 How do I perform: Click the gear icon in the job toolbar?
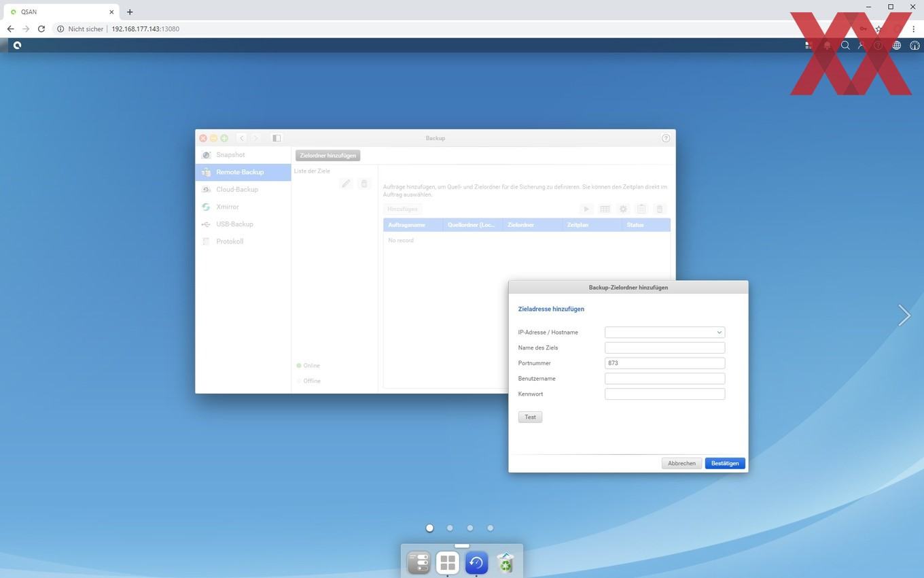[x=623, y=209]
